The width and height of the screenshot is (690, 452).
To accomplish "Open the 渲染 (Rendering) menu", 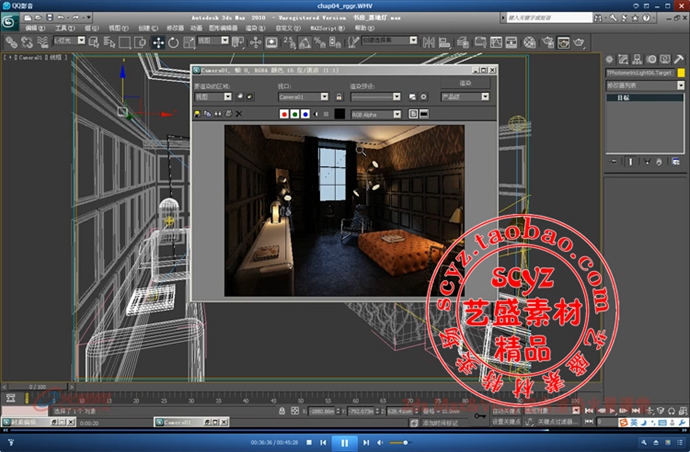I will tap(255, 28).
